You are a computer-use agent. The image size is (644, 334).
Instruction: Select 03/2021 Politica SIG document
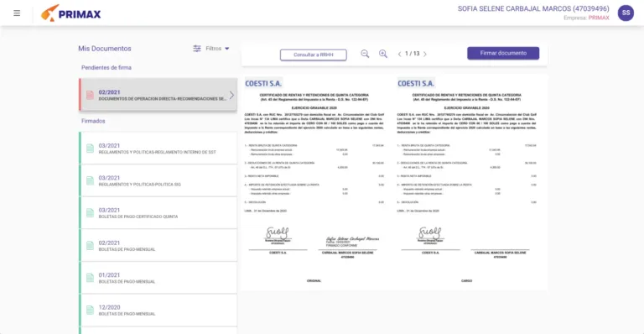coord(158,180)
